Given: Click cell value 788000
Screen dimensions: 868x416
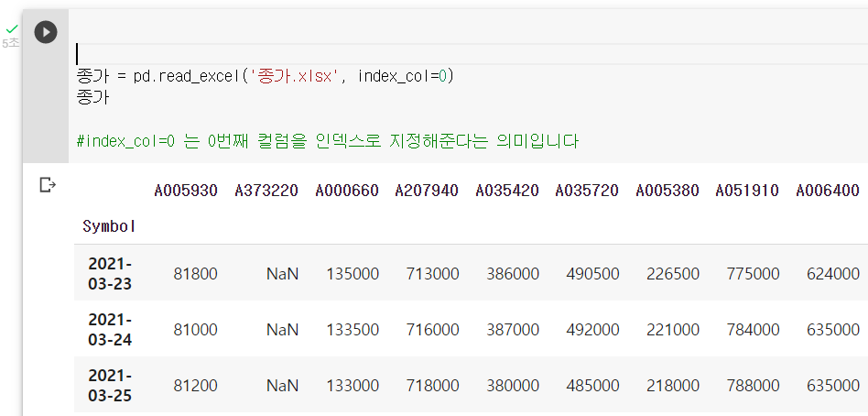Looking at the screenshot, I should tap(753, 386).
